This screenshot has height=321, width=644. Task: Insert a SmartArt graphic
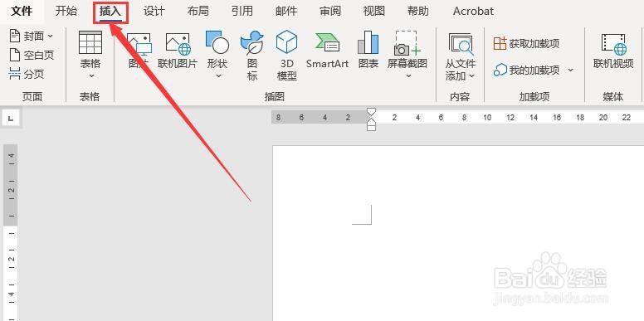327,51
